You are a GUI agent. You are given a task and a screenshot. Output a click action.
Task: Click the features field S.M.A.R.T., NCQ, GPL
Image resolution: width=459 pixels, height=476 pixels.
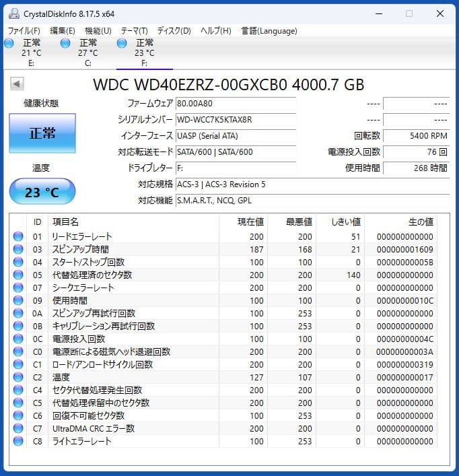click(x=313, y=201)
